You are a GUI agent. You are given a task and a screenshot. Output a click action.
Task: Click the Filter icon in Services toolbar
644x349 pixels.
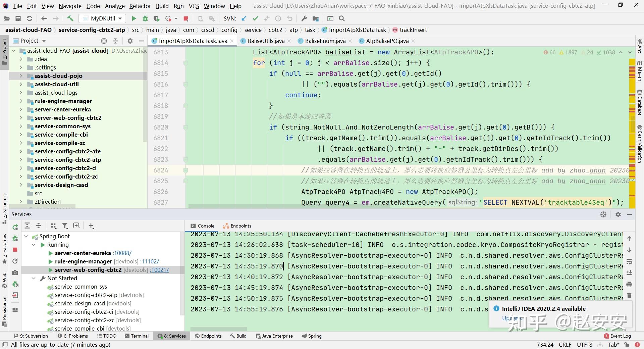coord(65,226)
